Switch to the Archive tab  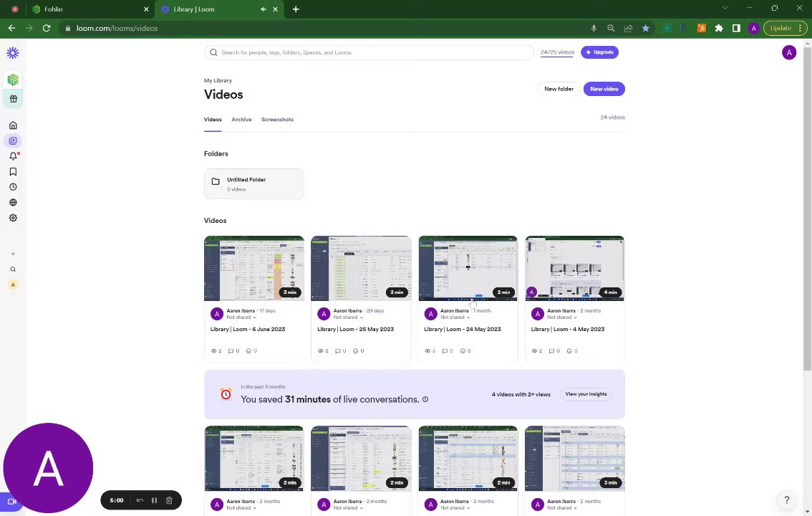point(241,120)
